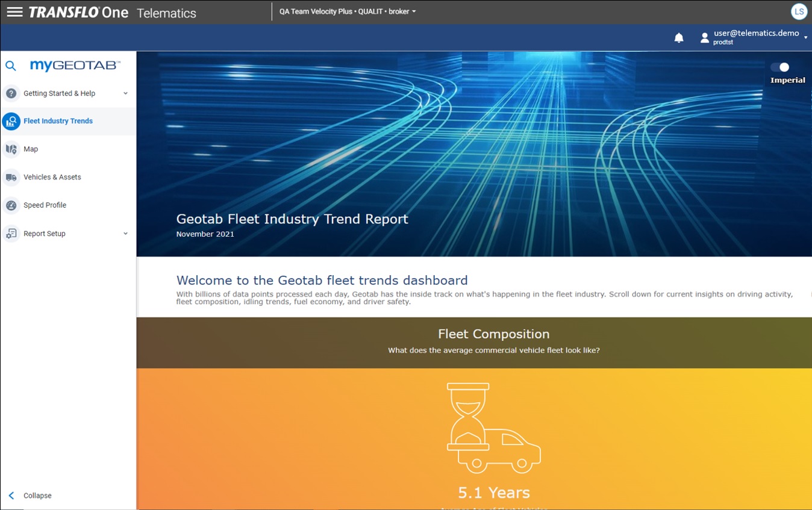Click the 5.1 Years value
The image size is (812, 510).
pos(494,493)
